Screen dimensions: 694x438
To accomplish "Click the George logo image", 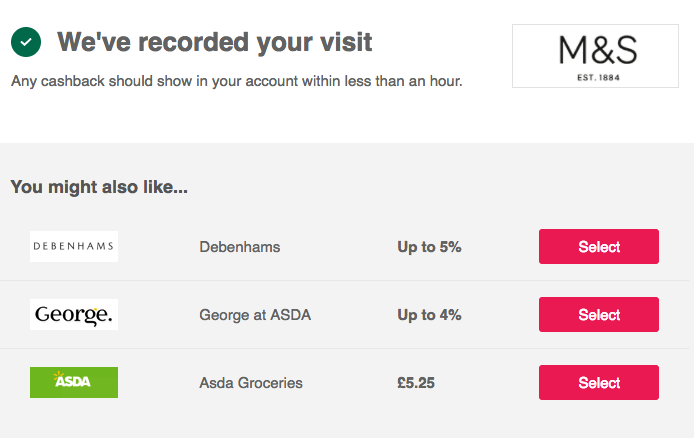I will pos(74,315).
